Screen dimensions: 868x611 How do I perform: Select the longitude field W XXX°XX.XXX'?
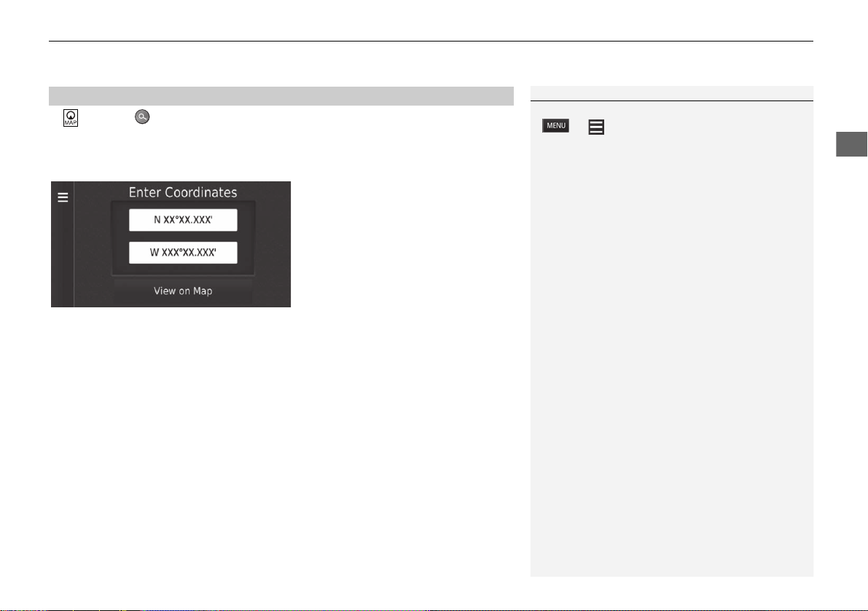[x=183, y=252]
